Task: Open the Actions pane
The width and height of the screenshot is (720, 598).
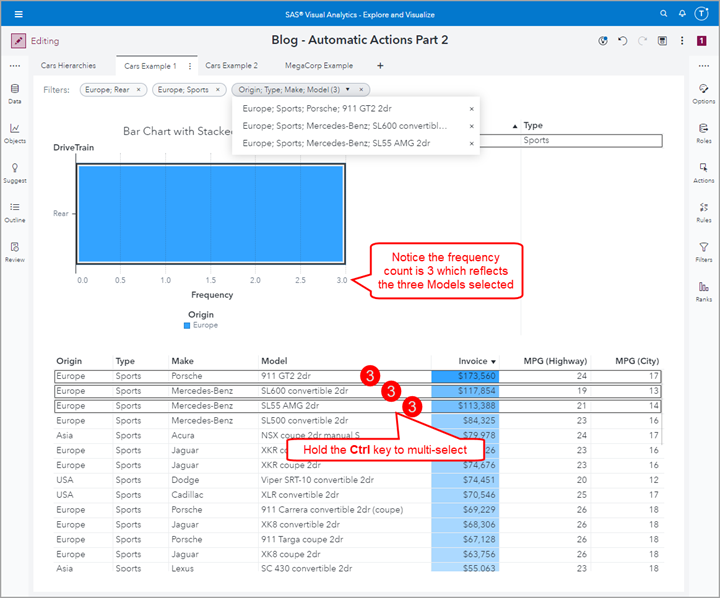Action: pyautogui.click(x=704, y=172)
